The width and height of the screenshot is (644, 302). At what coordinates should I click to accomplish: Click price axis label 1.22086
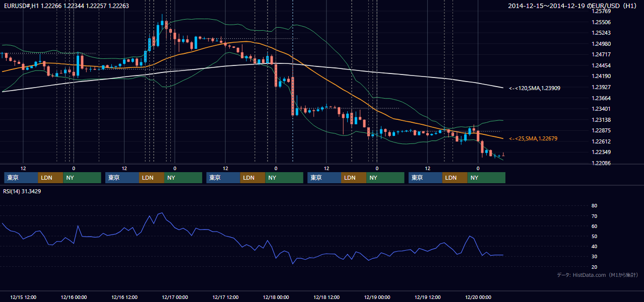click(x=601, y=163)
